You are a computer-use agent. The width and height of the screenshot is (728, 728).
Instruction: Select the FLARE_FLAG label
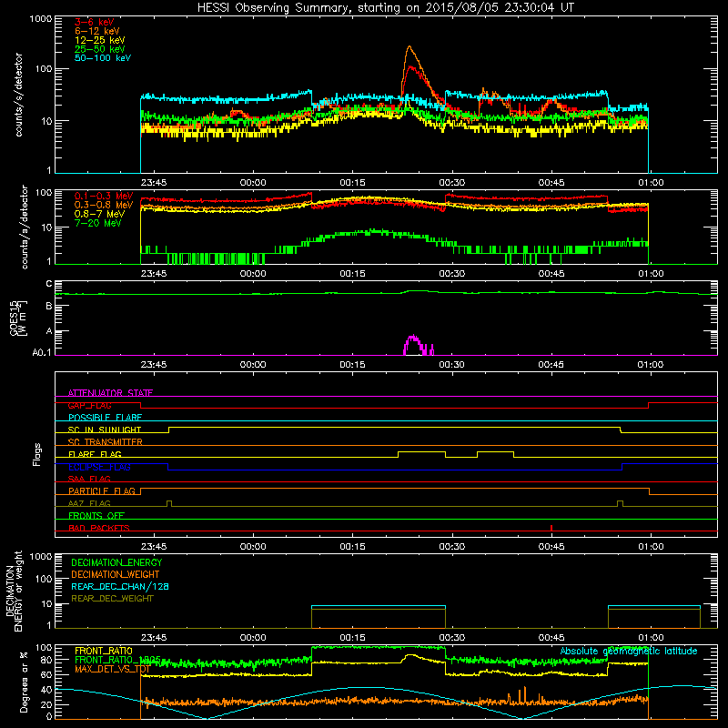[x=95, y=454]
